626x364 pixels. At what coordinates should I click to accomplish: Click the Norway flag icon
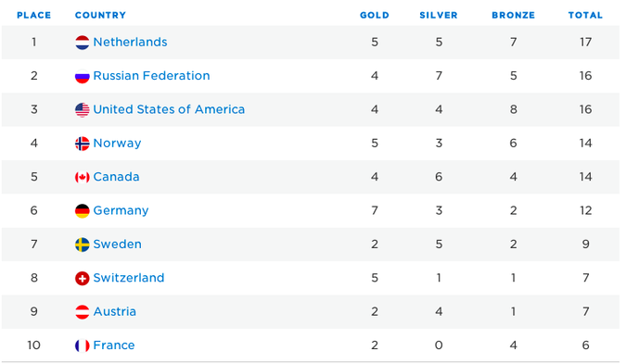tap(82, 144)
